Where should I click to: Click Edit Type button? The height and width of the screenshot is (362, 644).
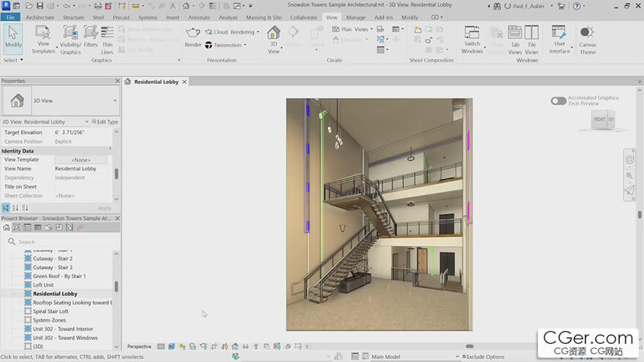pos(105,122)
